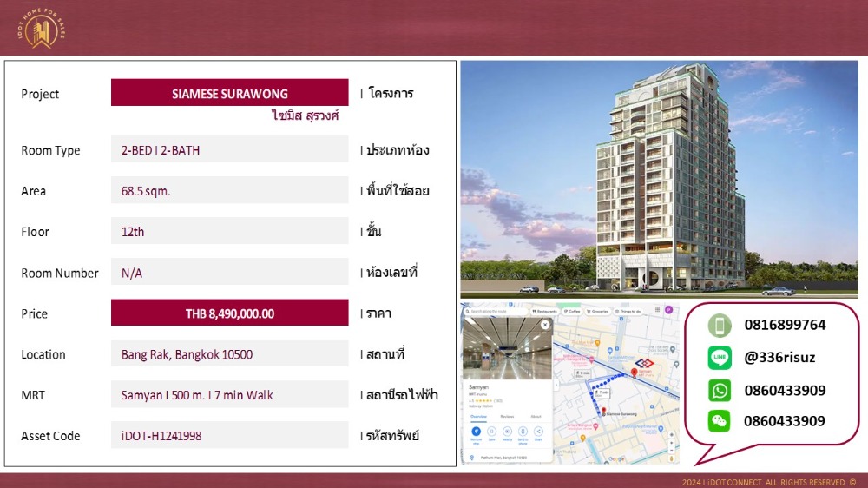Screen dimensions: 868x488
Task: Click the LINE ID @336risuz
Action: click(x=779, y=357)
